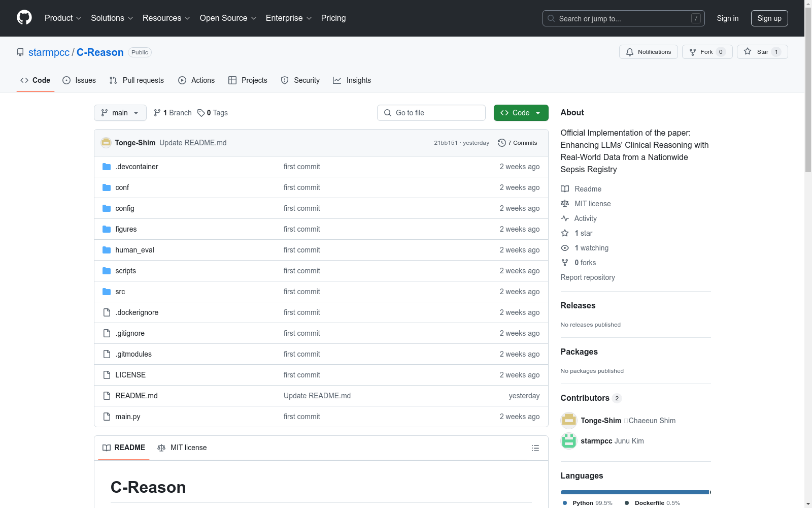This screenshot has width=812, height=508.
Task: Focus the Search or jump to field
Action: pyautogui.click(x=624, y=18)
